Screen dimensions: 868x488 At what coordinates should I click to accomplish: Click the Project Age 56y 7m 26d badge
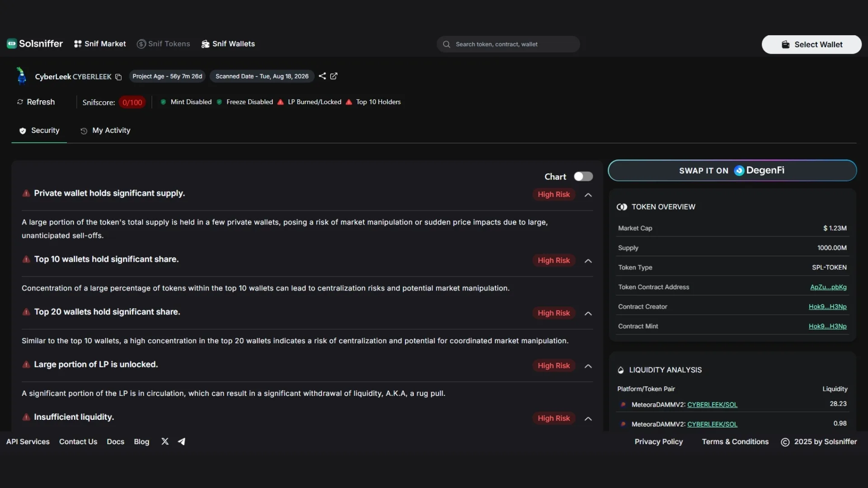(x=167, y=76)
